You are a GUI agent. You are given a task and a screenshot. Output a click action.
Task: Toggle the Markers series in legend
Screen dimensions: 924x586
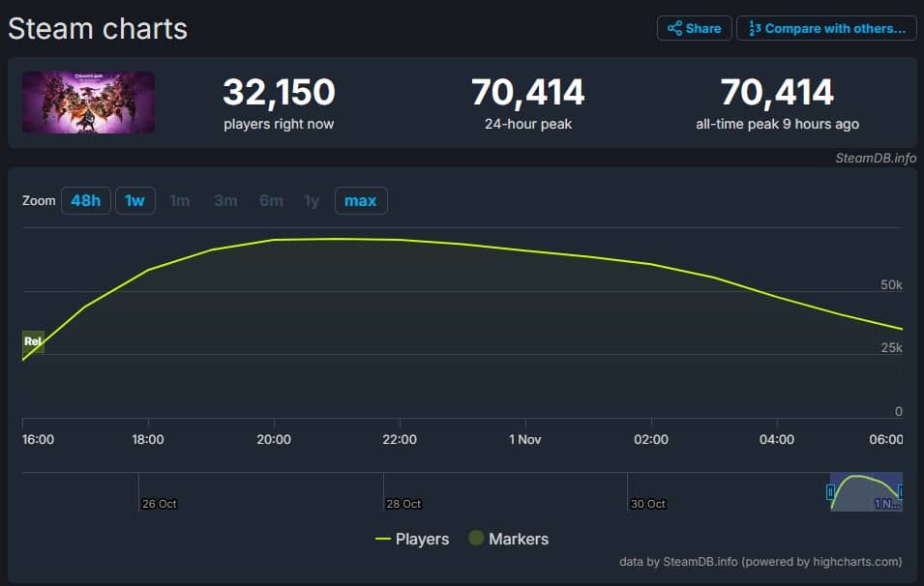click(509, 539)
